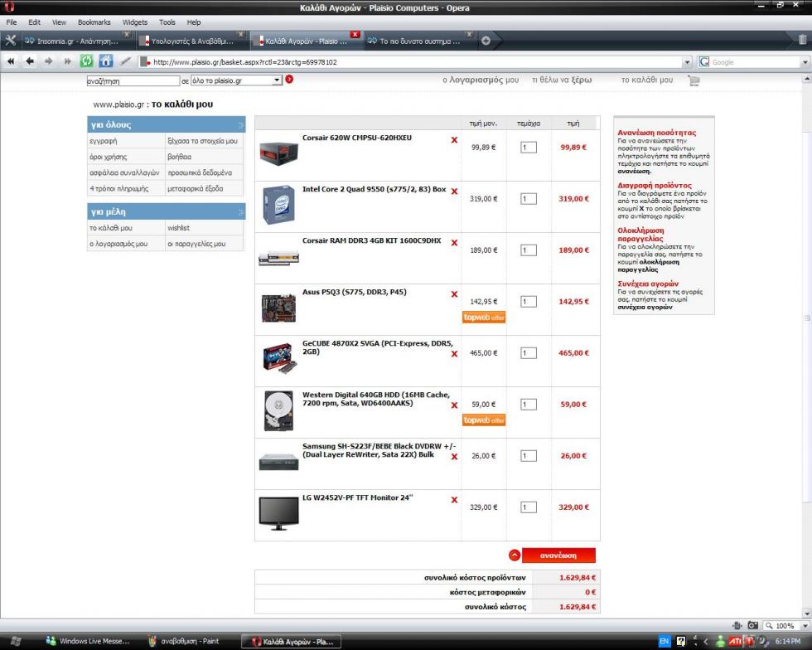Click topweb offer badge under Asus P5Q3

coord(484,318)
